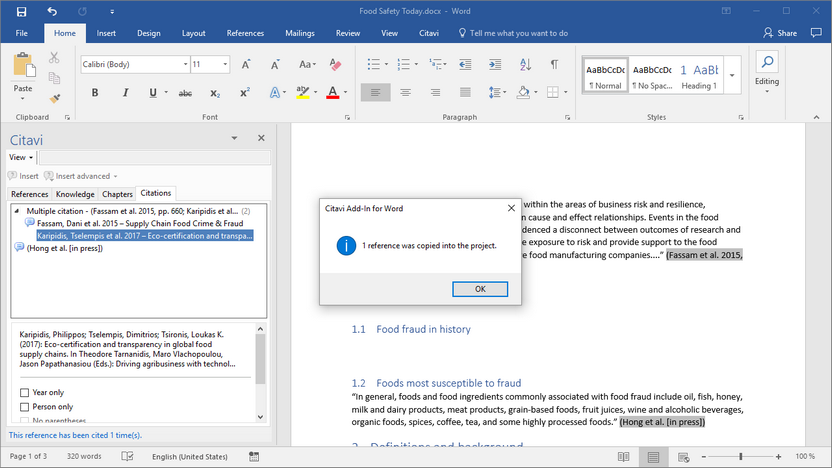Open Citavi View dropdown
Image resolution: width=832 pixels, height=468 pixels.
pyautogui.click(x=21, y=158)
